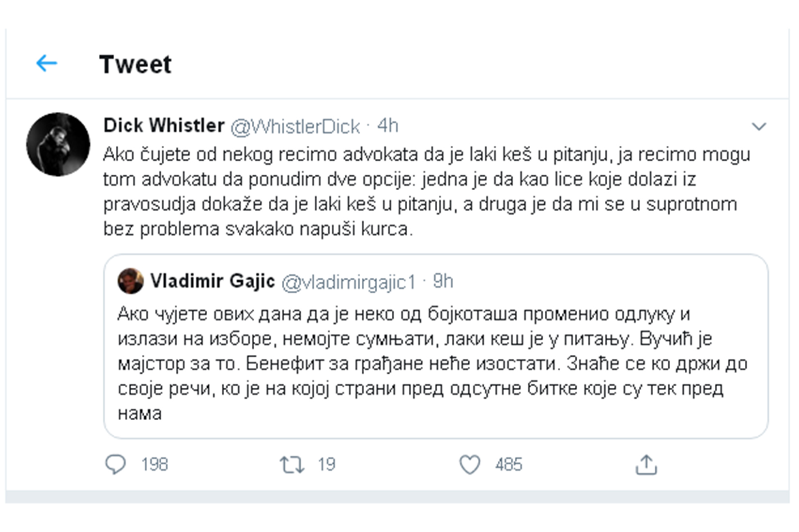The height and width of the screenshot is (532, 799).
Task: Open Vladimir Gajic's profile avatar
Action: pos(130,281)
